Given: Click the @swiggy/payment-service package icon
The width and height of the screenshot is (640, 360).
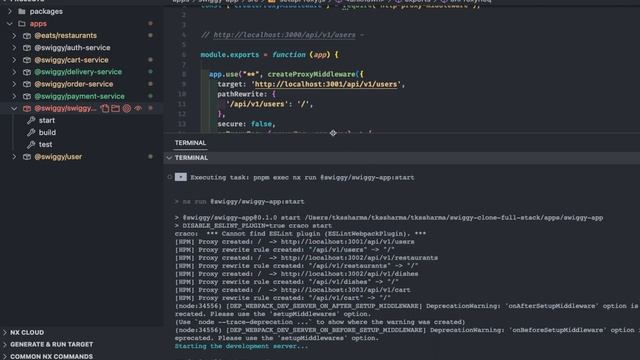Looking at the screenshot, I should pyautogui.click(x=27, y=96).
